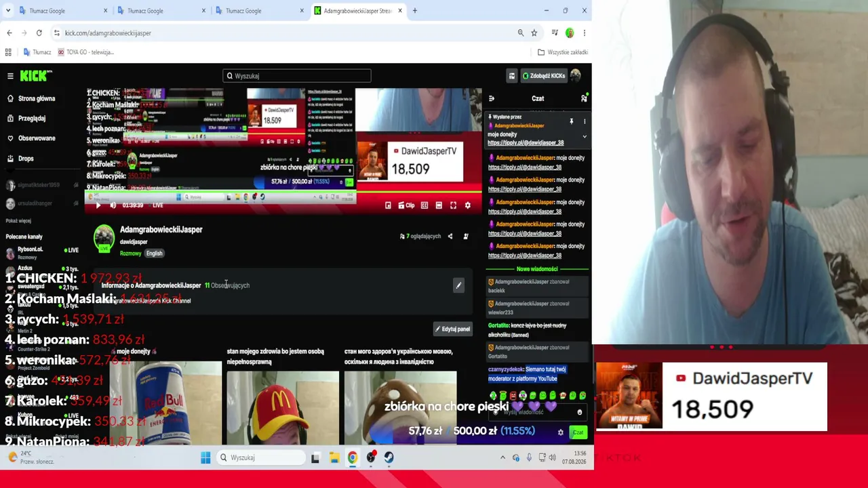This screenshot has height=488, width=868.
Task: Go to Kick home via the KICK logo
Action: (35, 75)
